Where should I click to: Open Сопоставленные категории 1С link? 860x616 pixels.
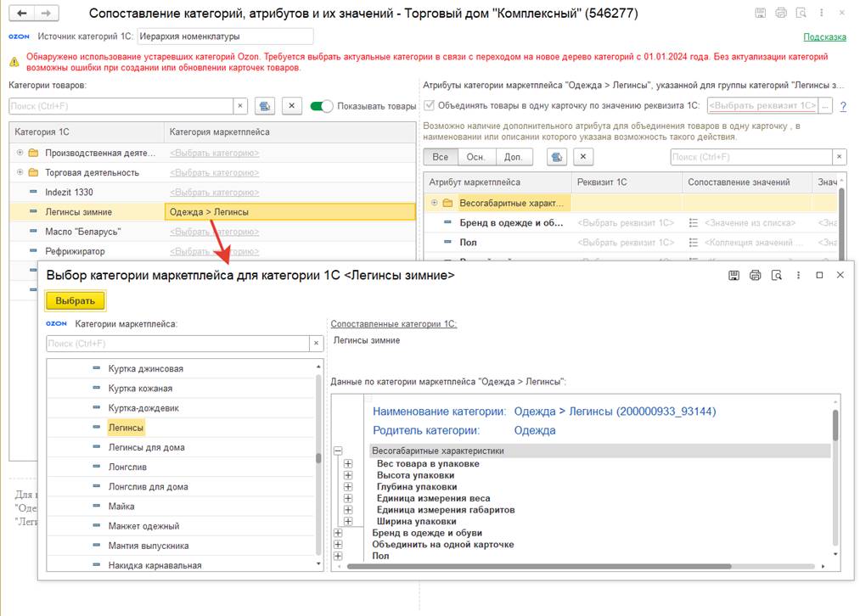click(x=393, y=324)
